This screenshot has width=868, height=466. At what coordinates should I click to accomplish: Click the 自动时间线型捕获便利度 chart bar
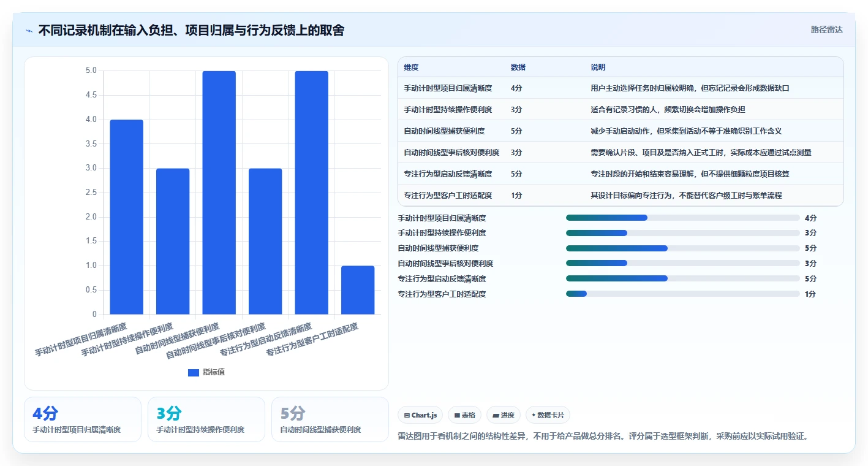tap(219, 193)
